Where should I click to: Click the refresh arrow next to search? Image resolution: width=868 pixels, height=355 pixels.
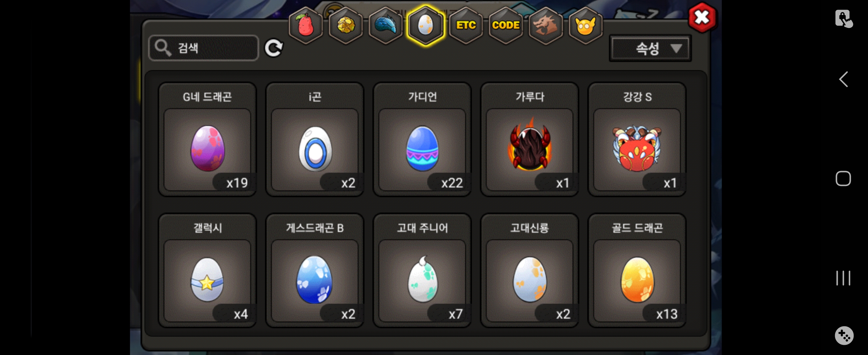(x=273, y=48)
